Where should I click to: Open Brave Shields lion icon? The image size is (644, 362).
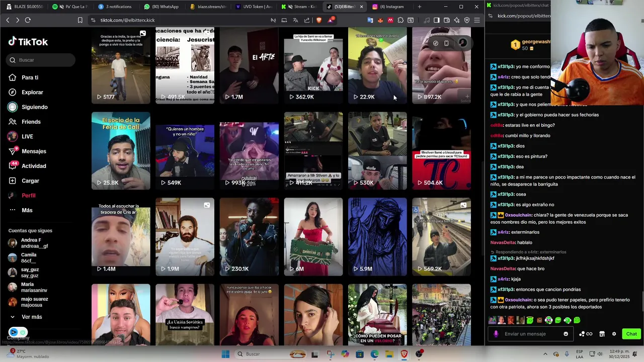[x=318, y=20]
